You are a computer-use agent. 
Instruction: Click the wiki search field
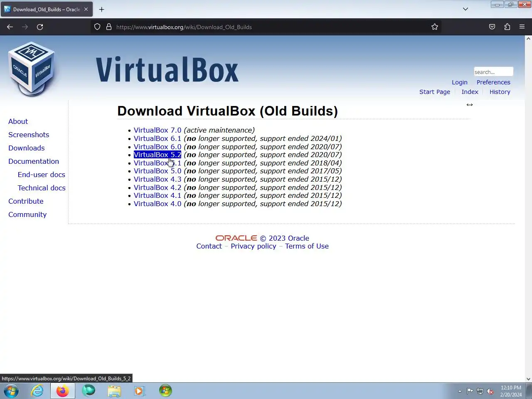click(493, 72)
